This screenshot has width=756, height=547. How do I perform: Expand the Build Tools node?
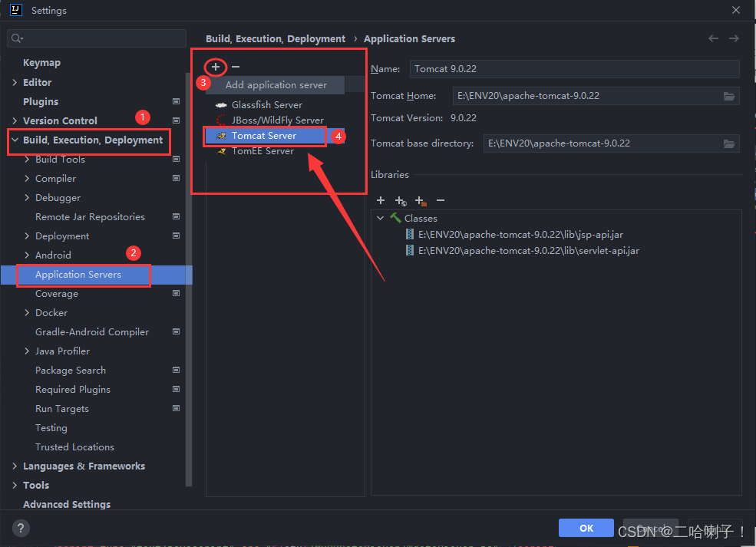coord(27,159)
